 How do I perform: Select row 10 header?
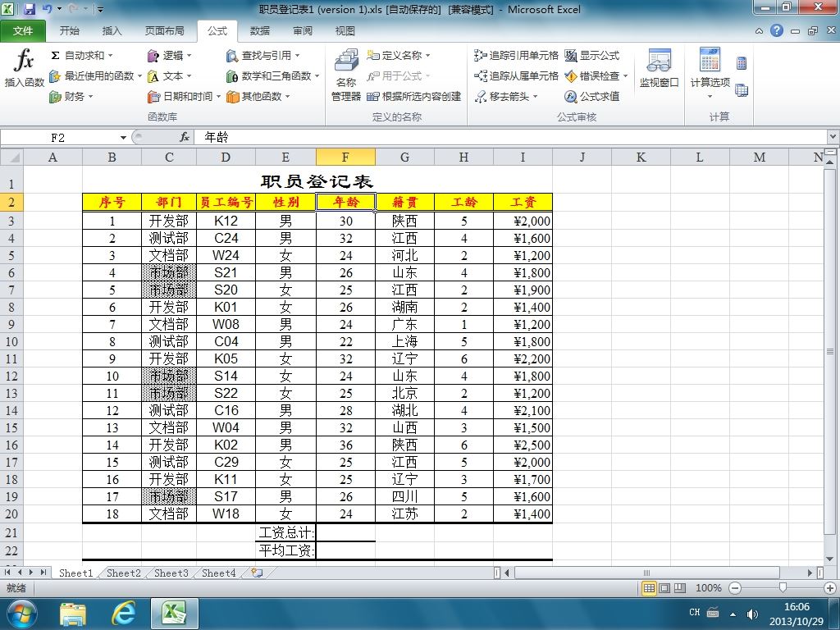click(11, 341)
